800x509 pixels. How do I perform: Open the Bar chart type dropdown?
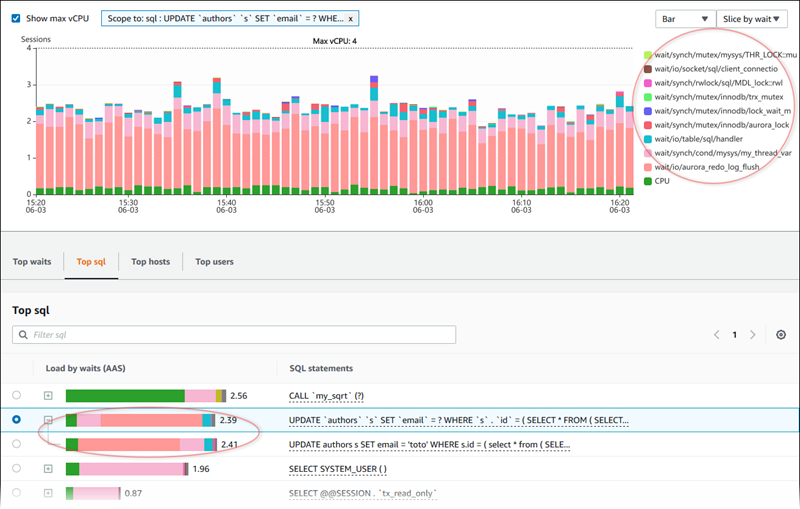click(x=684, y=19)
